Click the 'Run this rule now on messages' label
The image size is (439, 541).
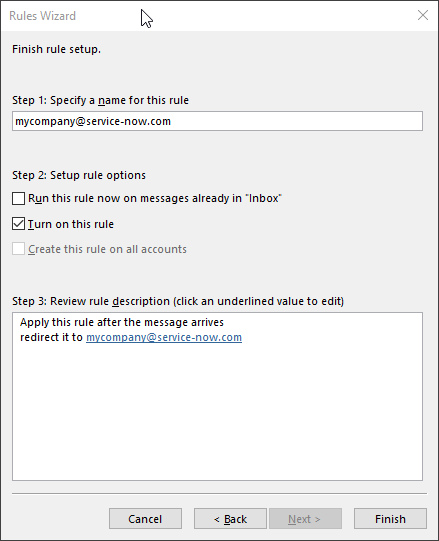point(155,198)
